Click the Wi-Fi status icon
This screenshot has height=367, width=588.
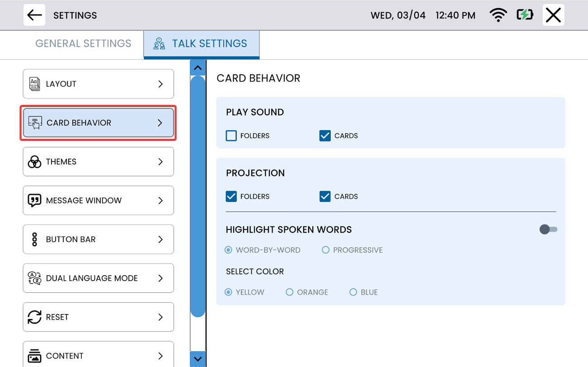[498, 15]
